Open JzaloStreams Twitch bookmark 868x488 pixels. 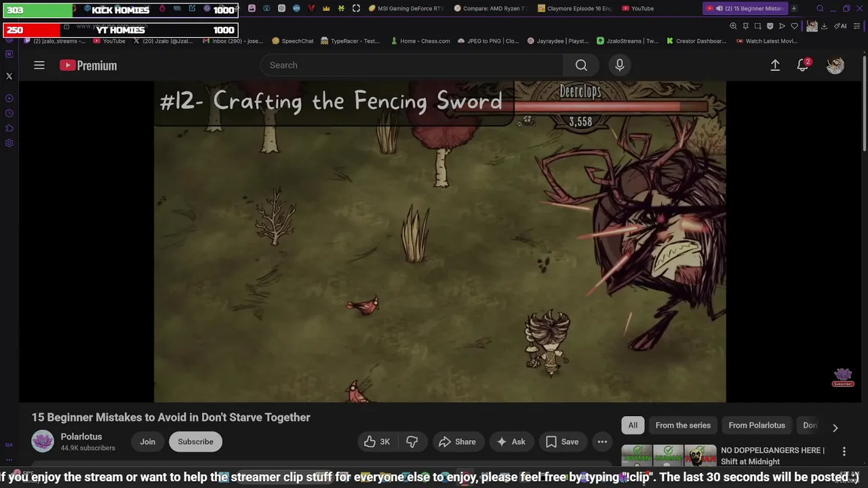click(628, 41)
